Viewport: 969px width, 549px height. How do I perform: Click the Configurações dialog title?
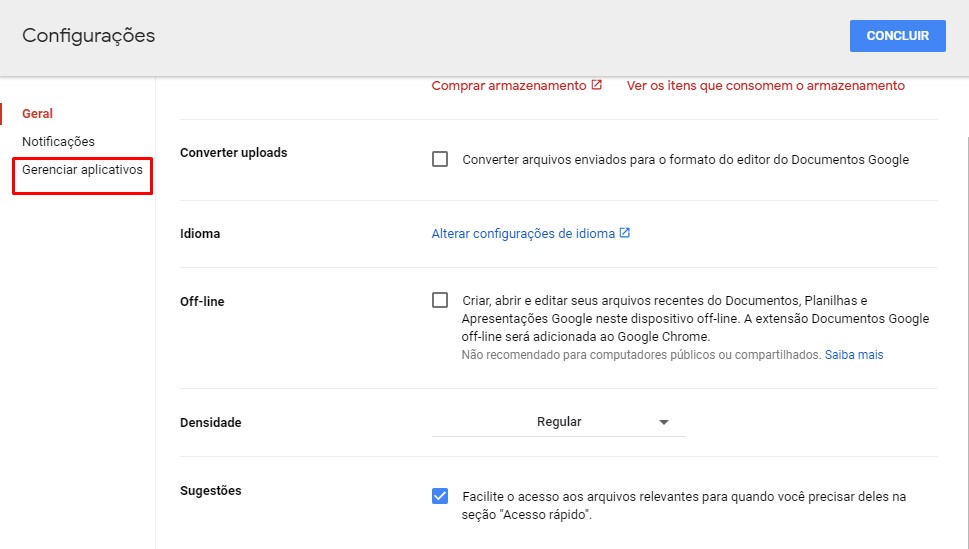88,36
